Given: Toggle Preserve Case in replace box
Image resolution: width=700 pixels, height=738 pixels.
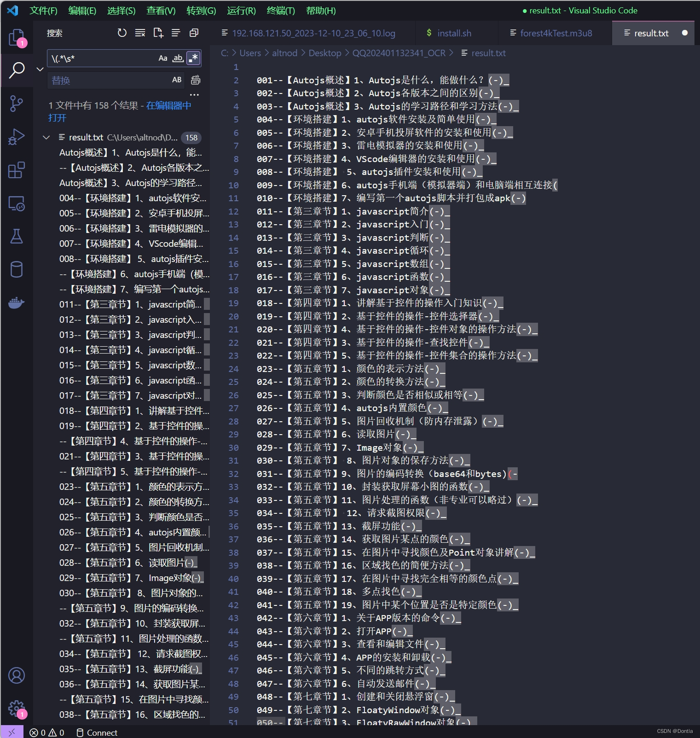Looking at the screenshot, I should tap(177, 80).
